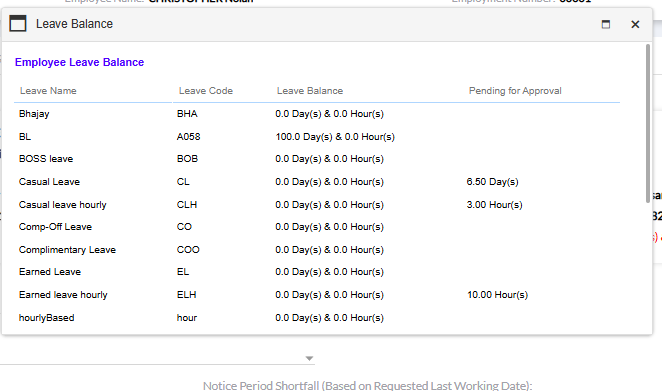Click the Leave Name column header

point(48,91)
